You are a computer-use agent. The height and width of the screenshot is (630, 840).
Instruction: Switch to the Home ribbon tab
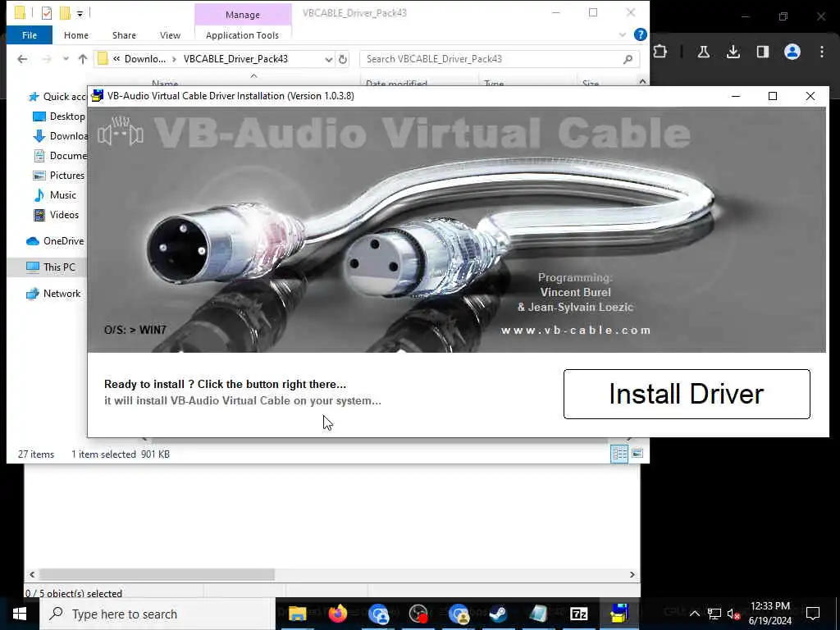pos(76,35)
